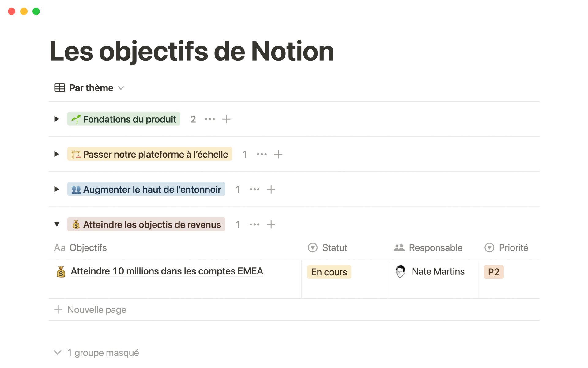Add an item to Passer notre plateforme à l'échelle

click(x=278, y=154)
